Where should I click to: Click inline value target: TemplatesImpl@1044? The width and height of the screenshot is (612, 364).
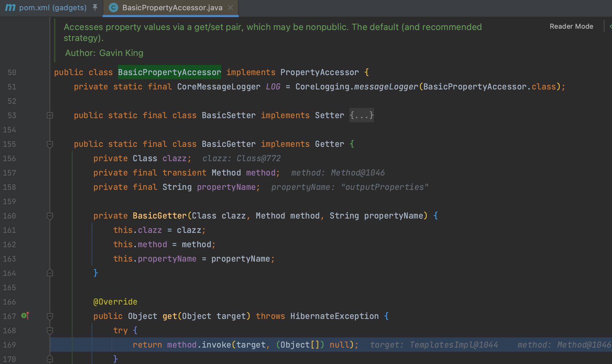tap(434, 345)
